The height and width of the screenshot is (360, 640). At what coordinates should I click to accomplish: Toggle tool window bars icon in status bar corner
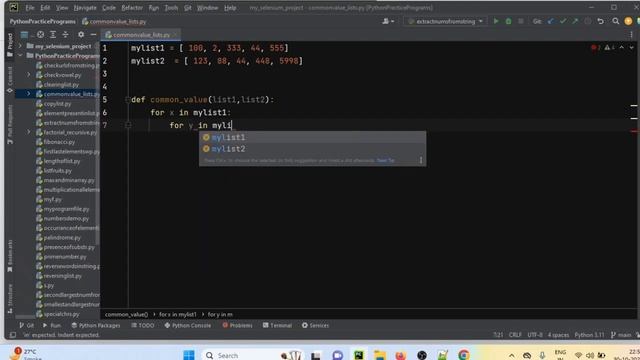coord(13,335)
